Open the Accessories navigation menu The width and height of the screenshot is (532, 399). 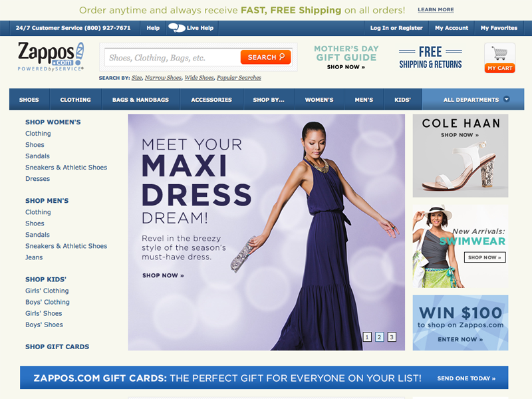coord(211,99)
